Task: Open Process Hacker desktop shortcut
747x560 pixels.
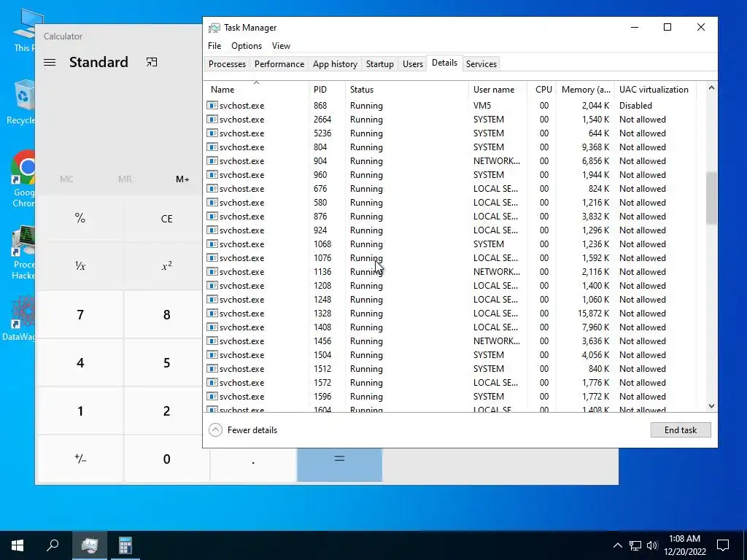Action: tap(23, 252)
